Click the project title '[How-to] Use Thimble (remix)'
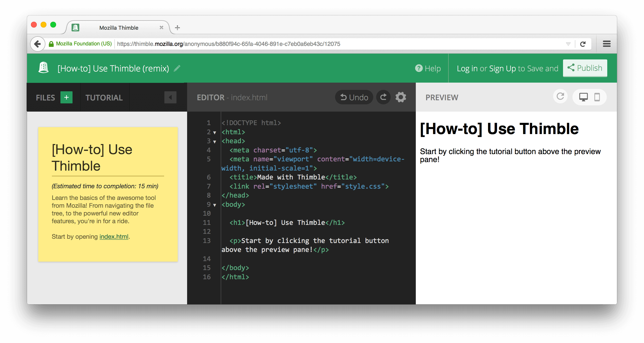This screenshot has width=644, height=343. (x=113, y=68)
